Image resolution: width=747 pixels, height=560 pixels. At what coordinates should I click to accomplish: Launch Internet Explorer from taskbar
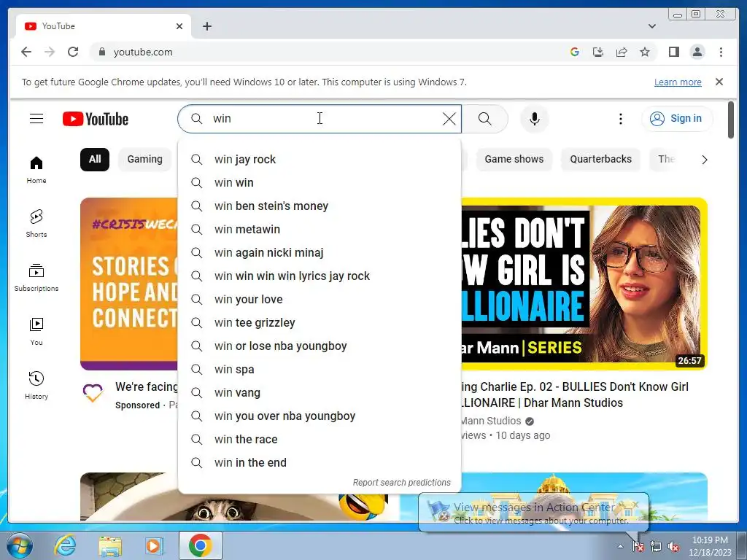(65, 545)
